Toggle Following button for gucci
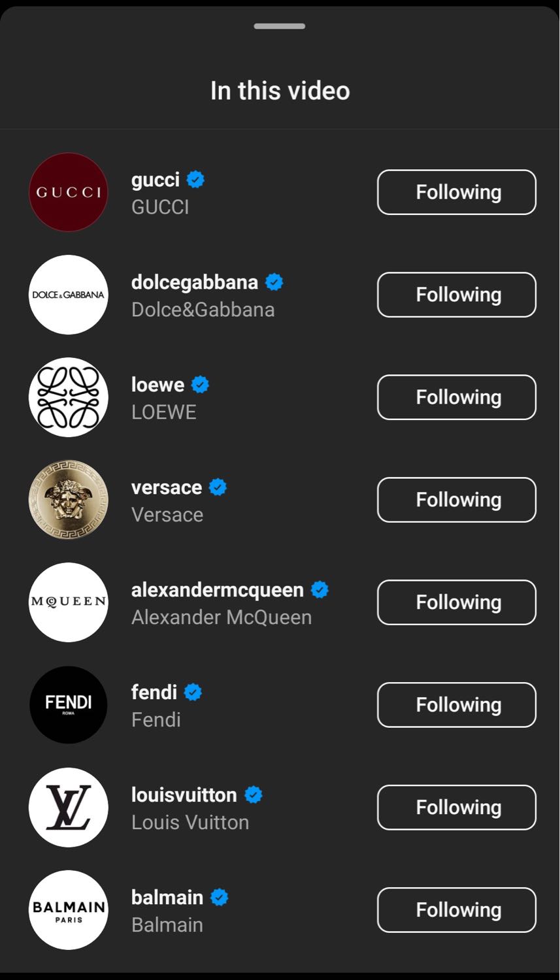Viewport: 560px width, 980px height. click(457, 192)
